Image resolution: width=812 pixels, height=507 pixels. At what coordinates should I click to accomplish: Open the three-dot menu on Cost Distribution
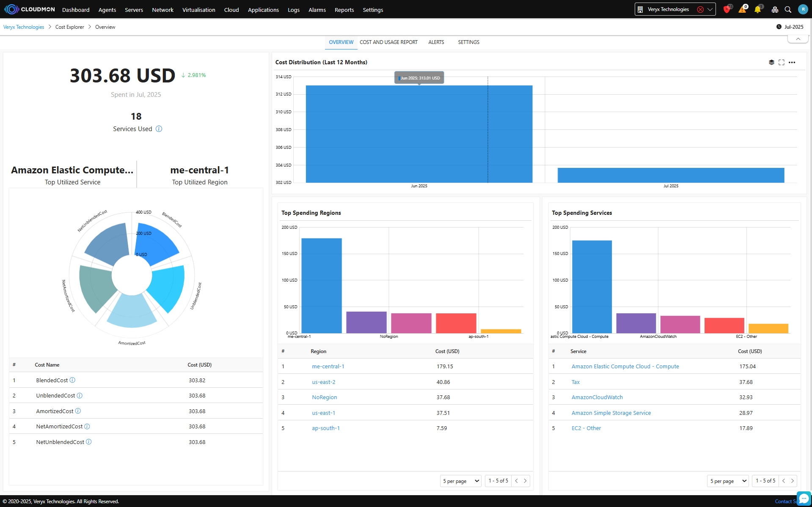(792, 62)
